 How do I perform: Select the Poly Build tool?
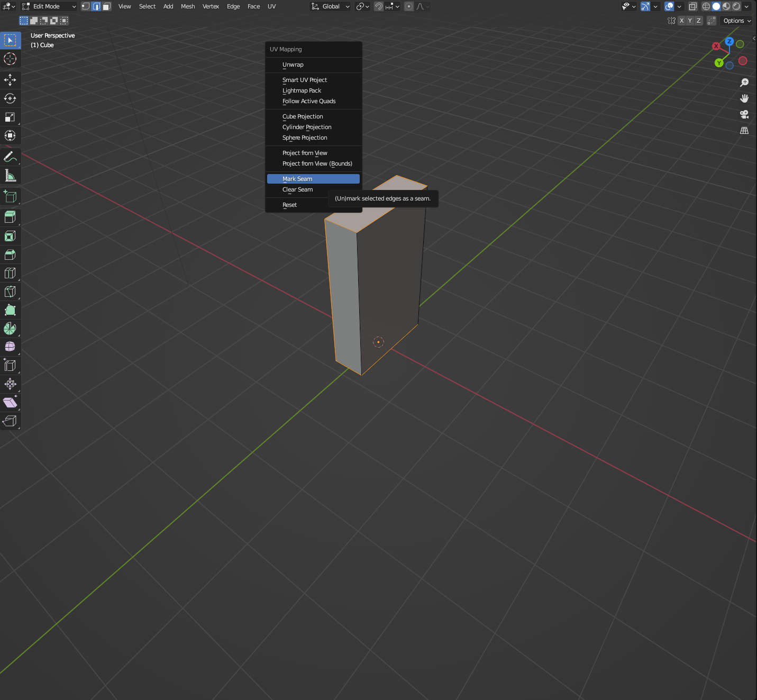click(x=10, y=310)
